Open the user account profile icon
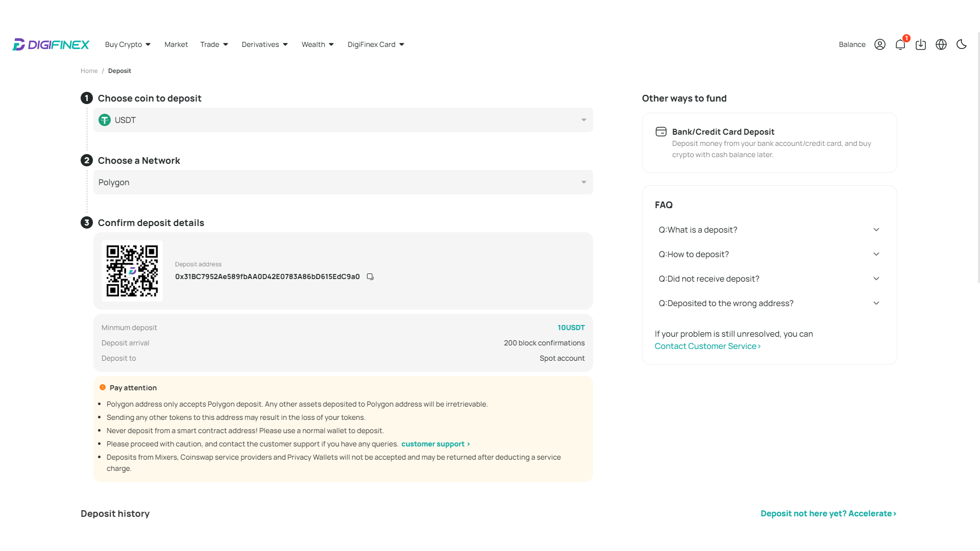The width and height of the screenshot is (980, 551). coord(880,44)
